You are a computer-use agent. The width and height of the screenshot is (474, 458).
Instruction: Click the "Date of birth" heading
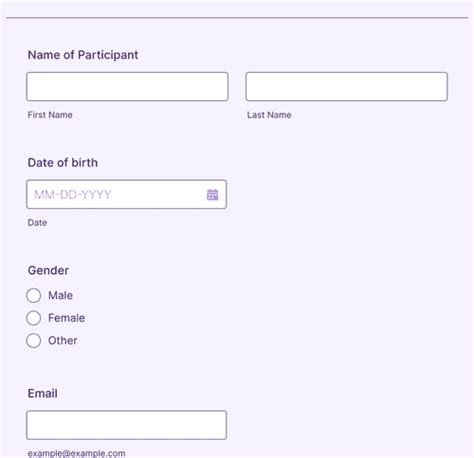click(63, 163)
